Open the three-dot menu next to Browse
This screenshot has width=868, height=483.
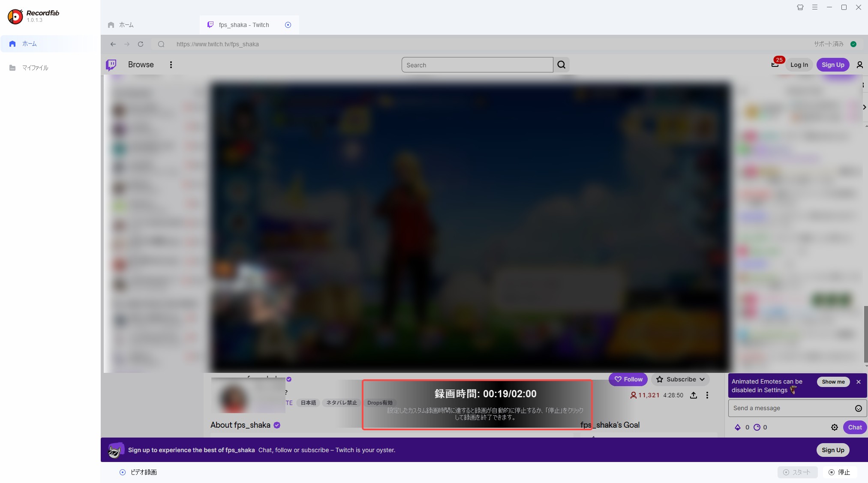coord(171,65)
